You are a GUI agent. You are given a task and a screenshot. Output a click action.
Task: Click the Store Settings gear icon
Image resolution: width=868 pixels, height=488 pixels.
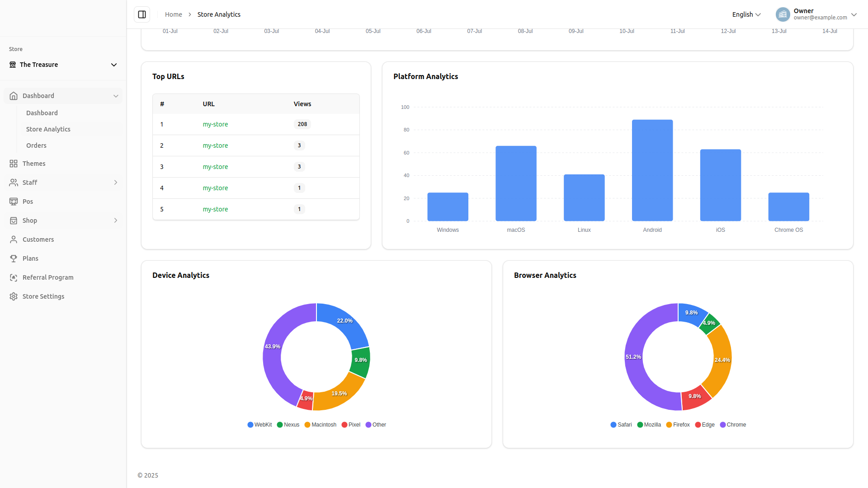tap(14, 296)
